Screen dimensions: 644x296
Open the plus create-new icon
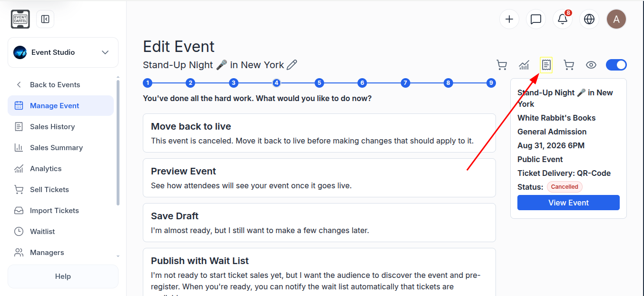(x=509, y=19)
